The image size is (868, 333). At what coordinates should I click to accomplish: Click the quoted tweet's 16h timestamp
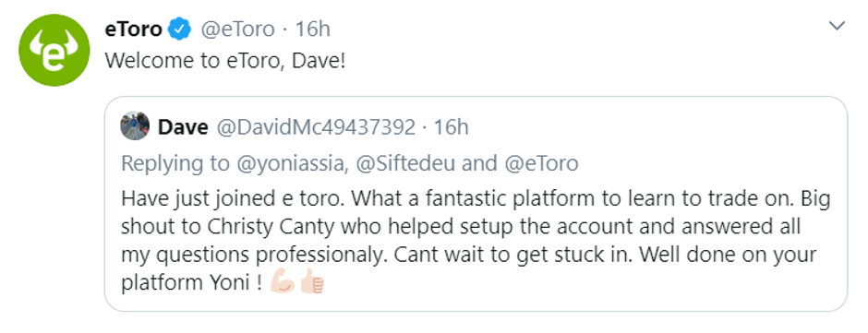click(x=452, y=127)
